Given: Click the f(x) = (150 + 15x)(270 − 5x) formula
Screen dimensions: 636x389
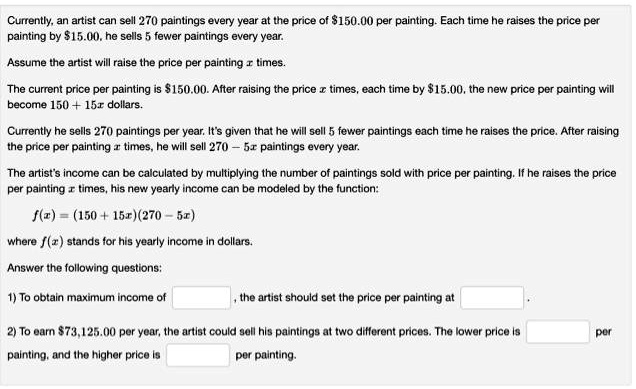Looking at the screenshot, I should pyautogui.click(x=114, y=215).
